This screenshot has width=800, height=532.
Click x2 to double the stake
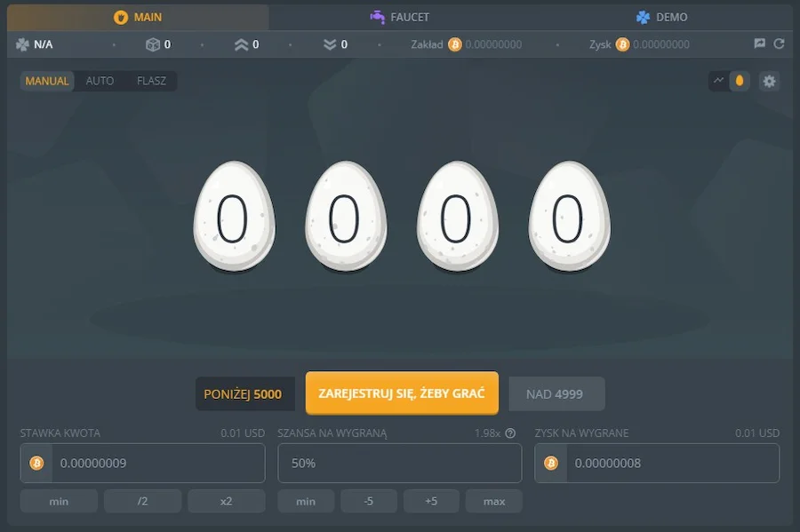[226, 501]
